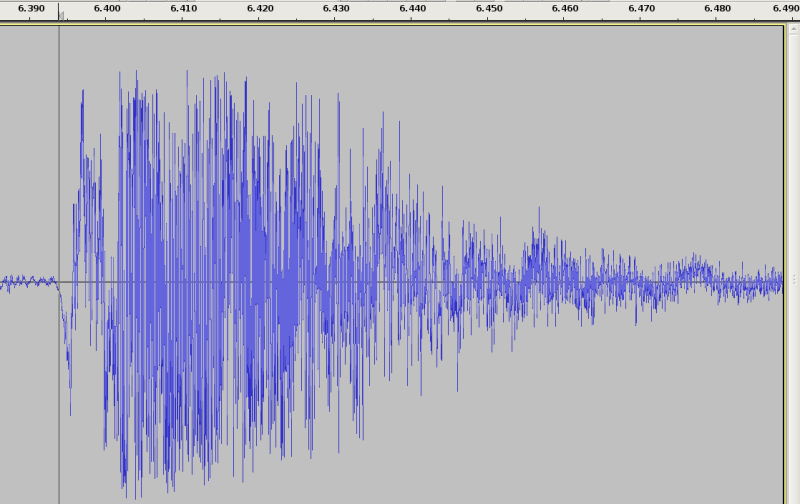The height and width of the screenshot is (504, 800).
Task: Click the 6.490 mark on the timeline ruler
Action: click(783, 8)
